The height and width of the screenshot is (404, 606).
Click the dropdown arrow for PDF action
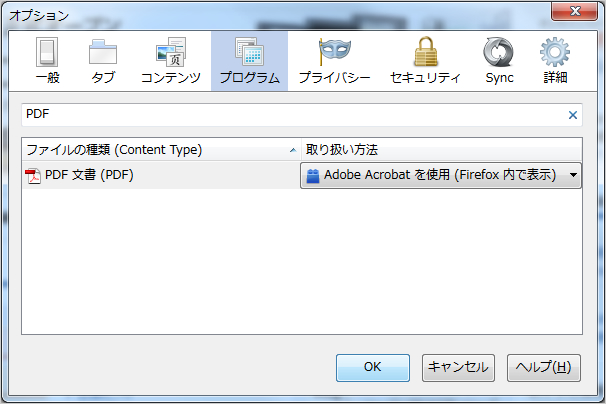574,175
